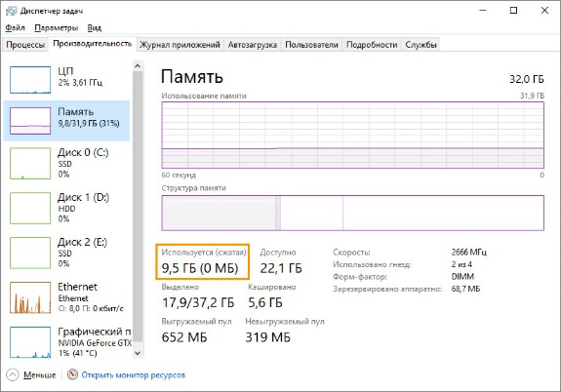
Task: Select the Память memory graph thumbnail
Action: [x=30, y=121]
